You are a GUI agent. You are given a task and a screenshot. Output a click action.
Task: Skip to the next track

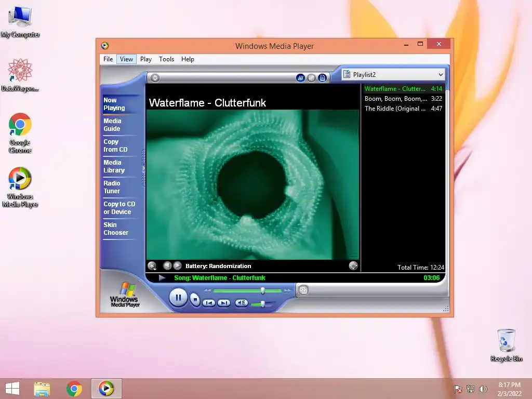[x=224, y=303]
